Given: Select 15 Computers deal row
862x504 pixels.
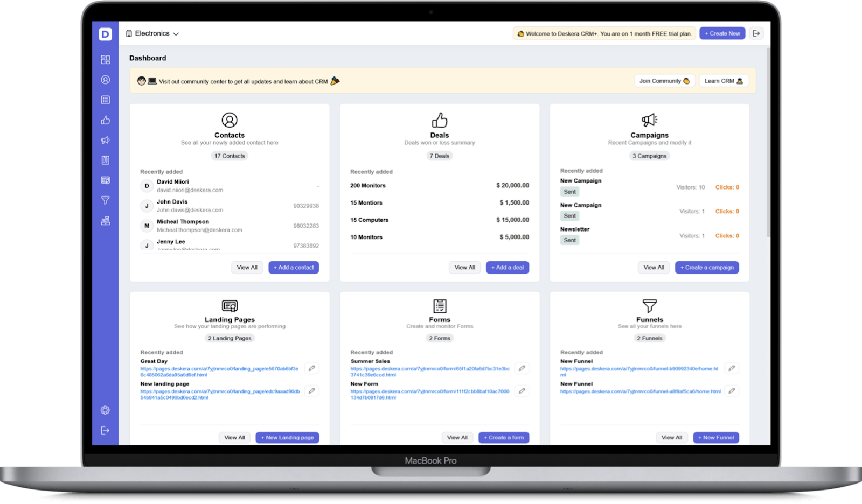Looking at the screenshot, I should click(x=440, y=220).
